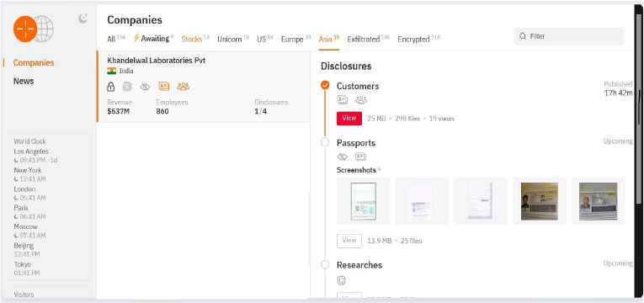Image resolution: width=644 pixels, height=303 pixels.
Task: Open the Passports disclosure heading
Action: click(x=356, y=143)
